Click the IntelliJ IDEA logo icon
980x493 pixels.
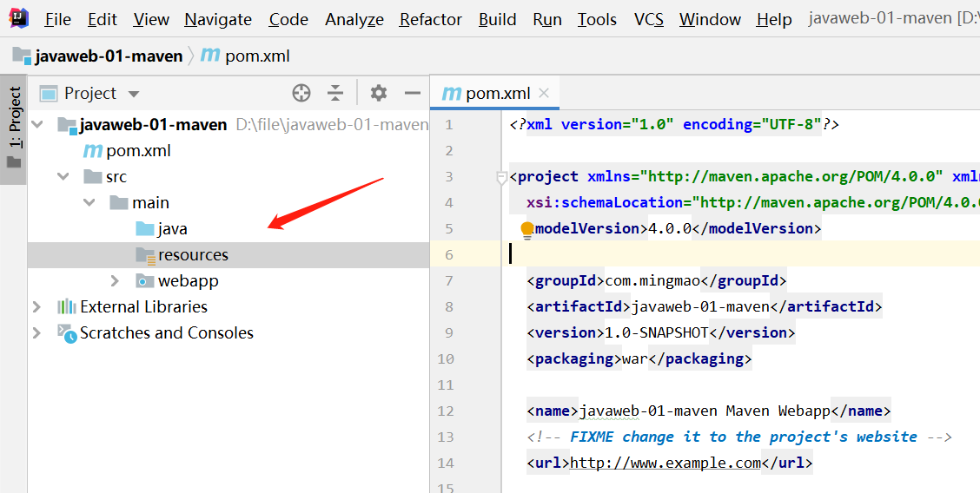click(19, 19)
